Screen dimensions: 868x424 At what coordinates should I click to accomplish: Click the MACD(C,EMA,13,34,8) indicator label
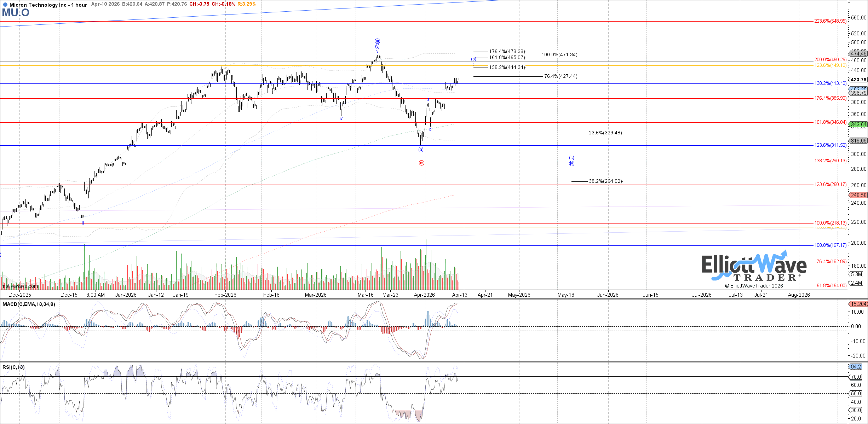point(29,304)
